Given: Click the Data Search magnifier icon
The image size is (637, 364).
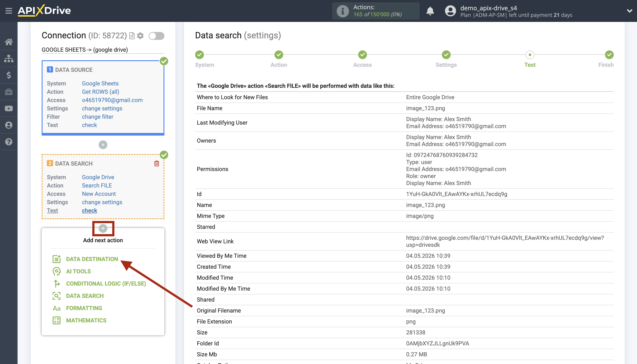Looking at the screenshot, I should [x=57, y=296].
